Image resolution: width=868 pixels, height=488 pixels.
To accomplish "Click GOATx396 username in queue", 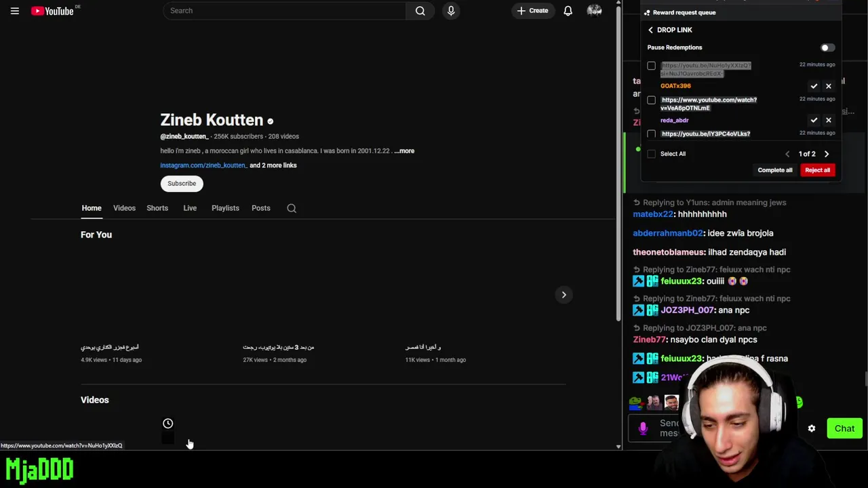I will (x=675, y=86).
